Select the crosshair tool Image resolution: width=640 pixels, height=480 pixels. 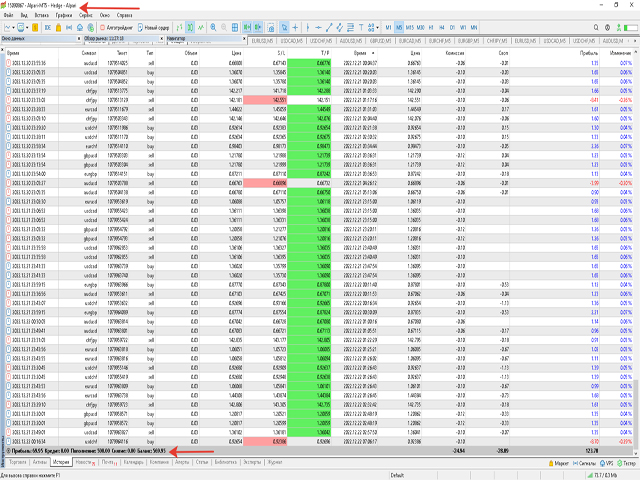click(x=295, y=27)
